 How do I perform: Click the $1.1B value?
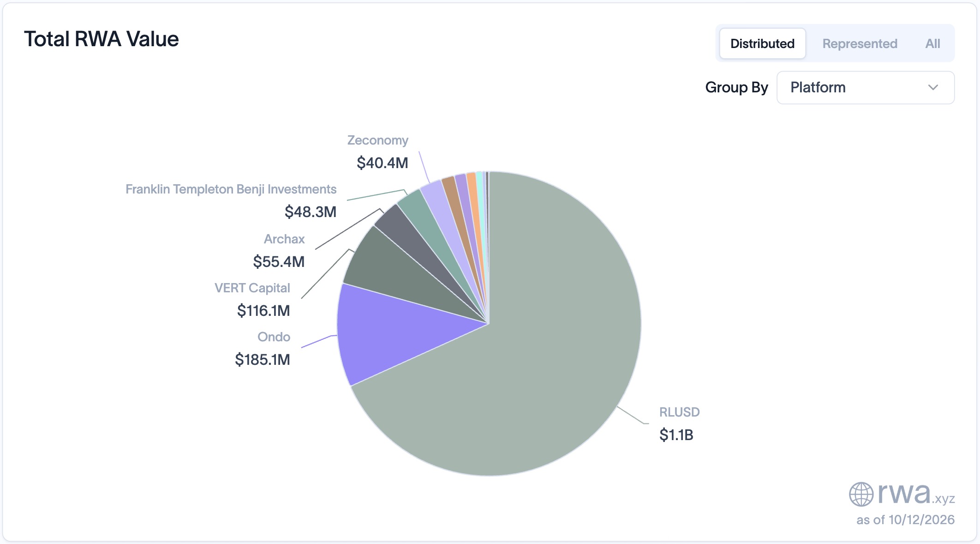[x=676, y=435]
